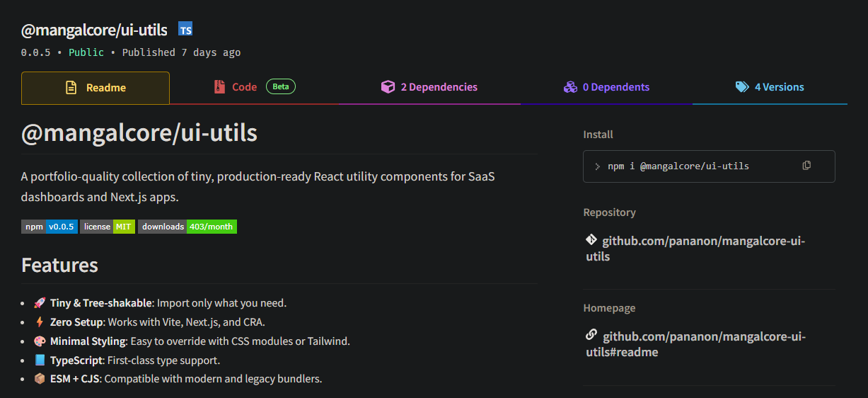868x398 pixels.
Task: Click 'Tiny & Tree-shakable' feature line
Action: [160, 303]
